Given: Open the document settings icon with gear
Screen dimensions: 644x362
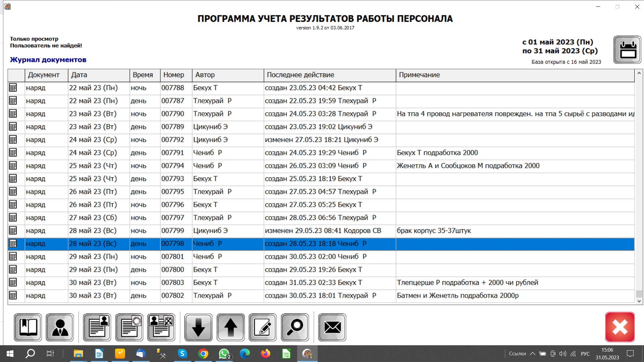Looking at the screenshot, I should pos(129,327).
